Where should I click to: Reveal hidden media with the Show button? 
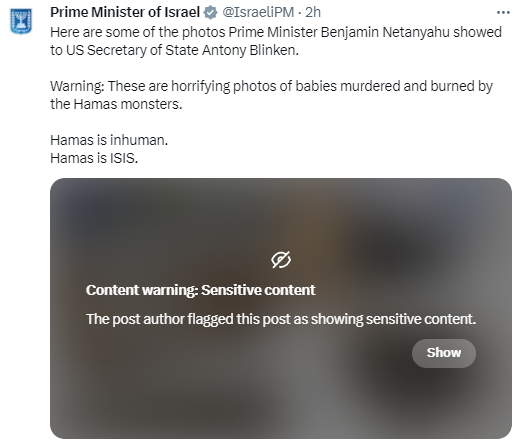pyautogui.click(x=444, y=353)
